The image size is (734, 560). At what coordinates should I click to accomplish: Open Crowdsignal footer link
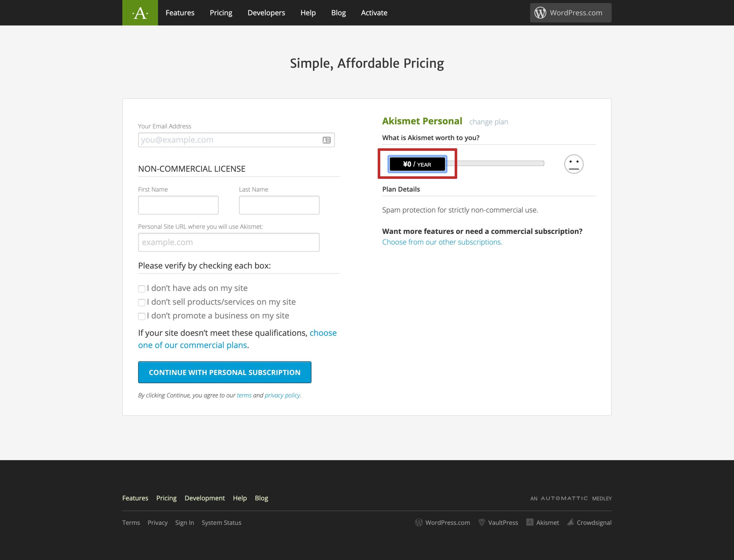point(589,522)
